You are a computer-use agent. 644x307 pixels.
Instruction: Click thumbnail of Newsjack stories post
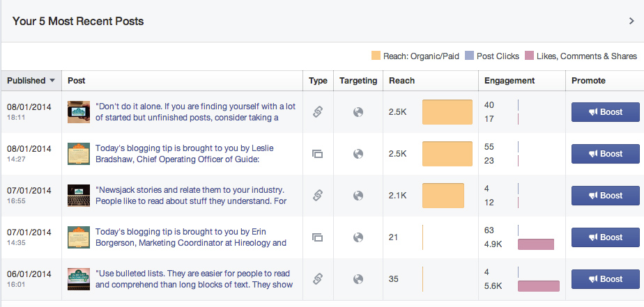pyautogui.click(x=79, y=196)
